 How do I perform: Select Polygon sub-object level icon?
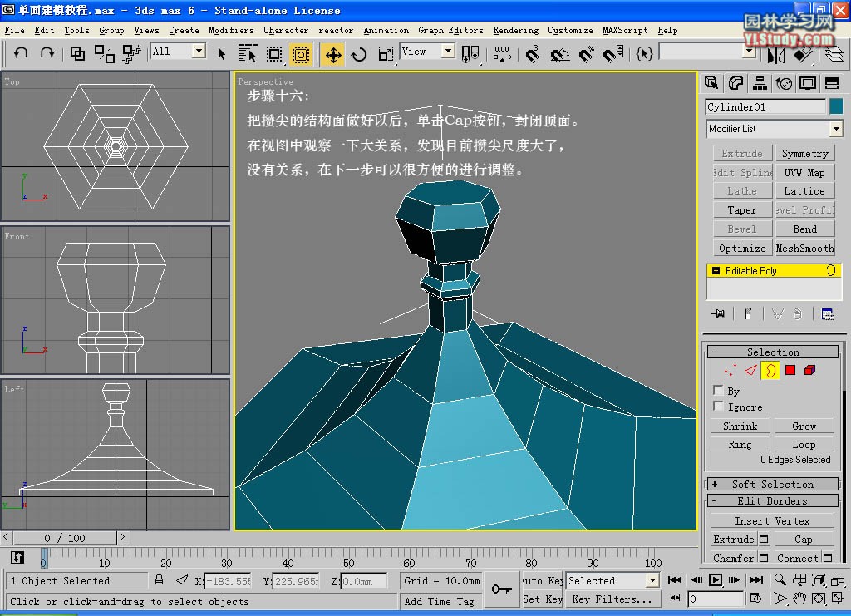coord(790,370)
